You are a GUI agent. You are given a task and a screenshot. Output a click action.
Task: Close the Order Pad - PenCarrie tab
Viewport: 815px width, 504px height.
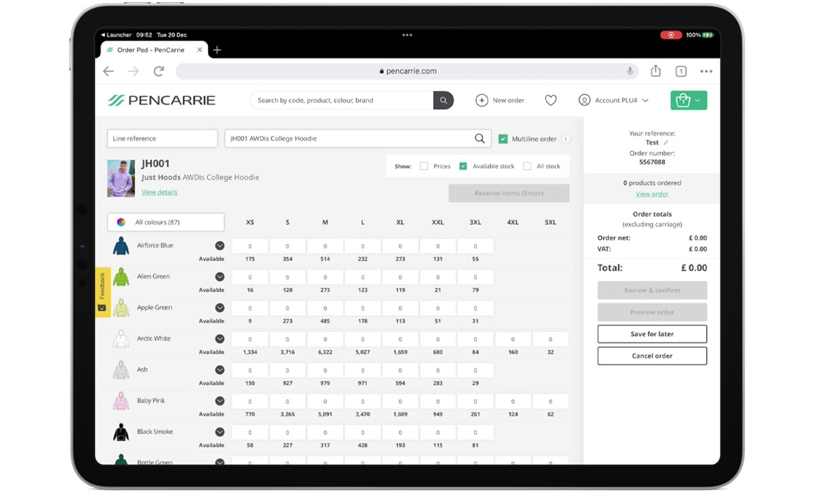pos(200,50)
